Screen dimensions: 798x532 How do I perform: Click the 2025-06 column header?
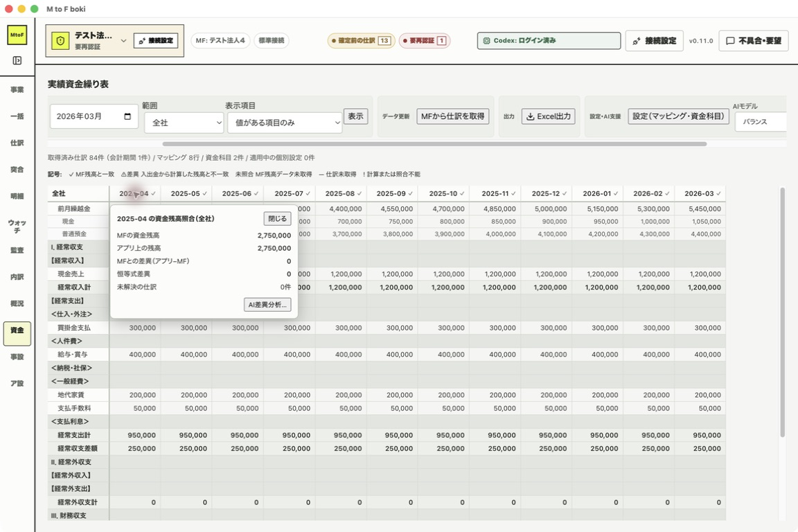238,193
